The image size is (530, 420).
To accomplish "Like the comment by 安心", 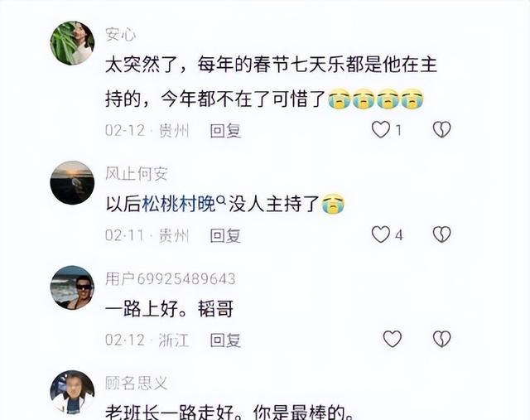I will [381, 130].
